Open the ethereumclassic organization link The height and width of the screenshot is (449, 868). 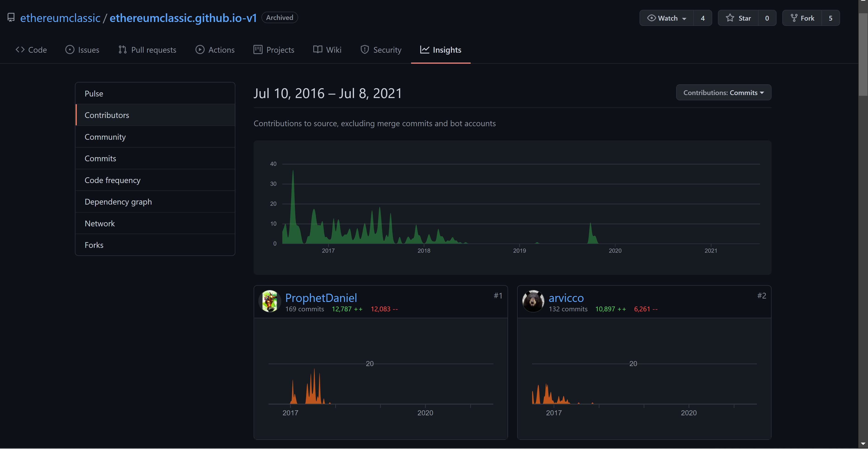(x=60, y=18)
